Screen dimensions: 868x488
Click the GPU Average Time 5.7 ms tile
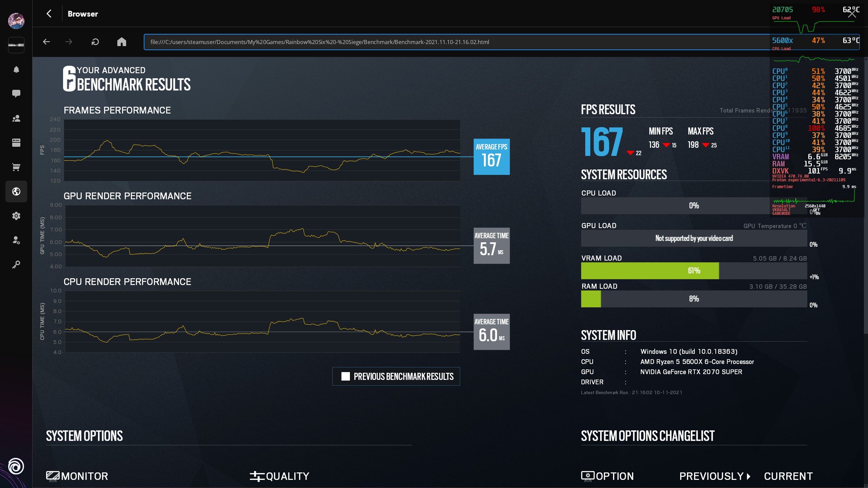click(x=492, y=246)
